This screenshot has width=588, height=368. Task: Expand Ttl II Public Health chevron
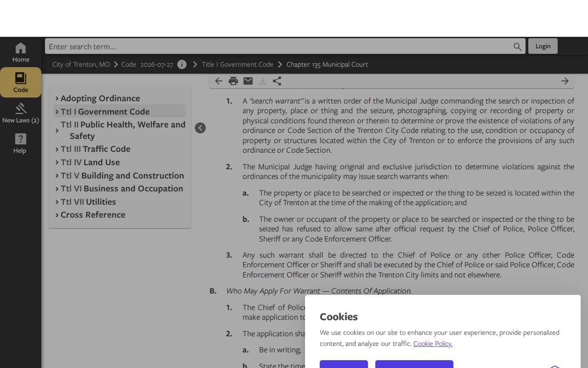[x=57, y=131]
